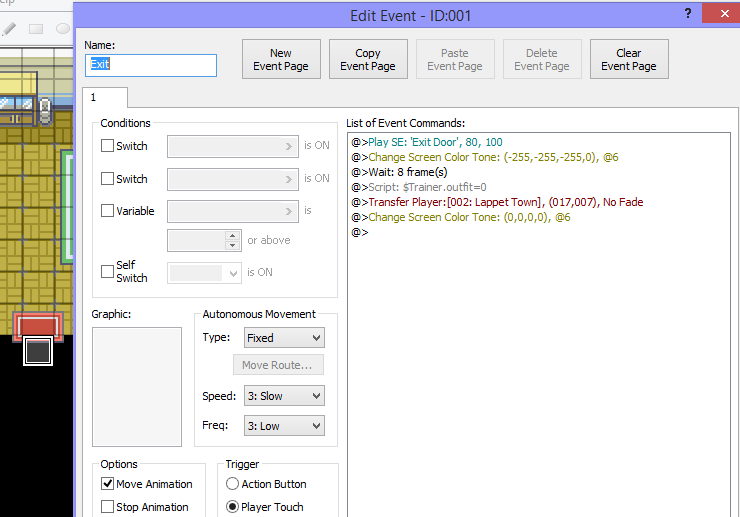Viewport: 740px width, 517px height.
Task: Select the Action Button trigger
Action: click(x=233, y=484)
